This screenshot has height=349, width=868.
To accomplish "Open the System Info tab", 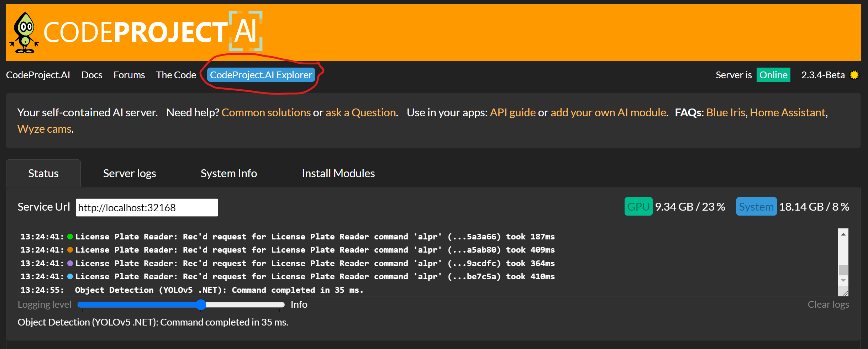I will 229,173.
